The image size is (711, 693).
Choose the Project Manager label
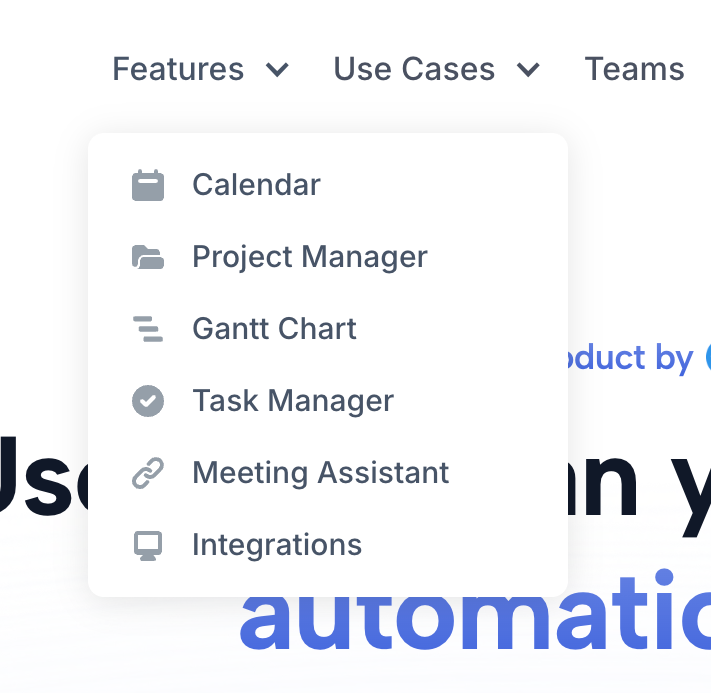(309, 257)
